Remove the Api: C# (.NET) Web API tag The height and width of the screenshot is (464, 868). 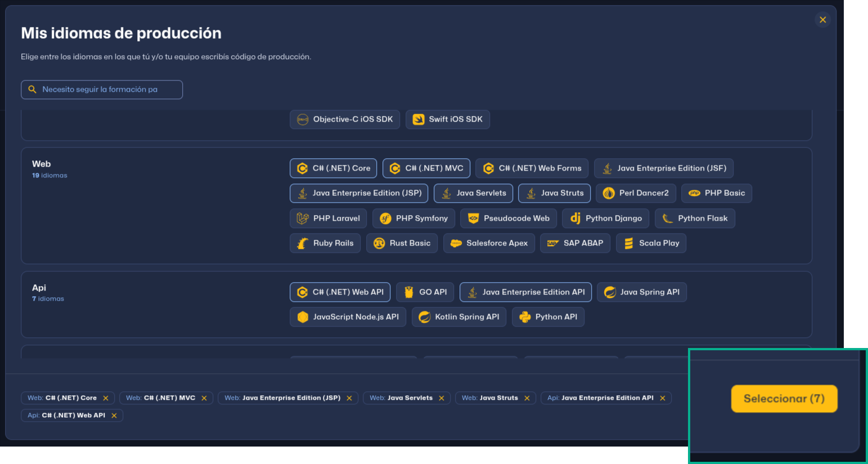(x=114, y=416)
